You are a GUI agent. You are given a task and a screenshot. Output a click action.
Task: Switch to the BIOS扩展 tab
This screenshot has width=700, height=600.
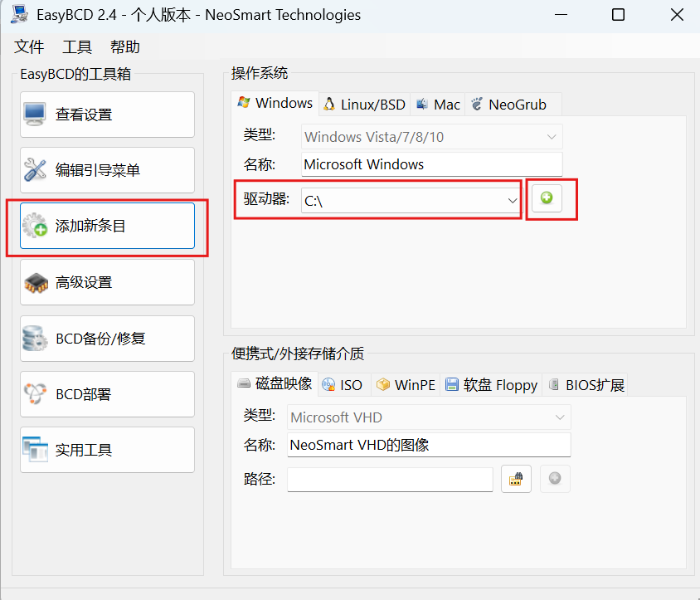[586, 385]
